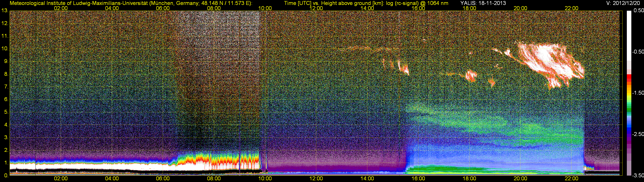644x182 pixels.
Task: Click the 04:00 tick label on the bottom axis
Action: [112, 179]
